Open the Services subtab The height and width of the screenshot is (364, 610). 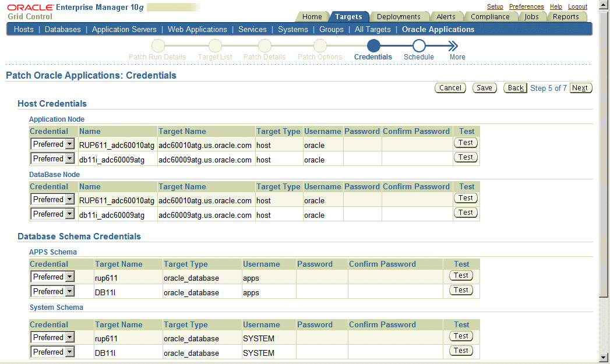point(252,29)
